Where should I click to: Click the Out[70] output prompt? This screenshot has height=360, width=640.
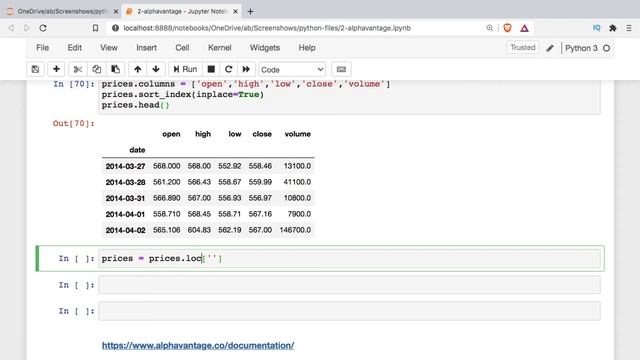(x=73, y=123)
